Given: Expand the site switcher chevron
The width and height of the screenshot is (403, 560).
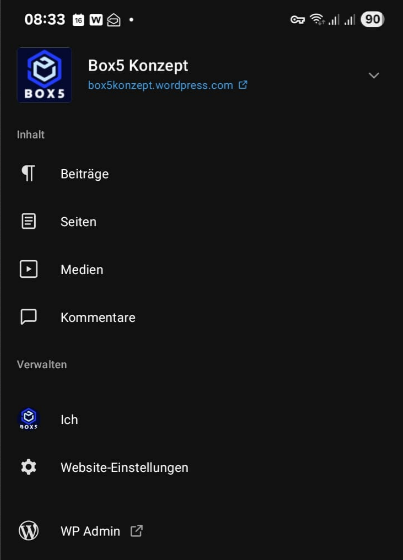Looking at the screenshot, I should pyautogui.click(x=374, y=75).
